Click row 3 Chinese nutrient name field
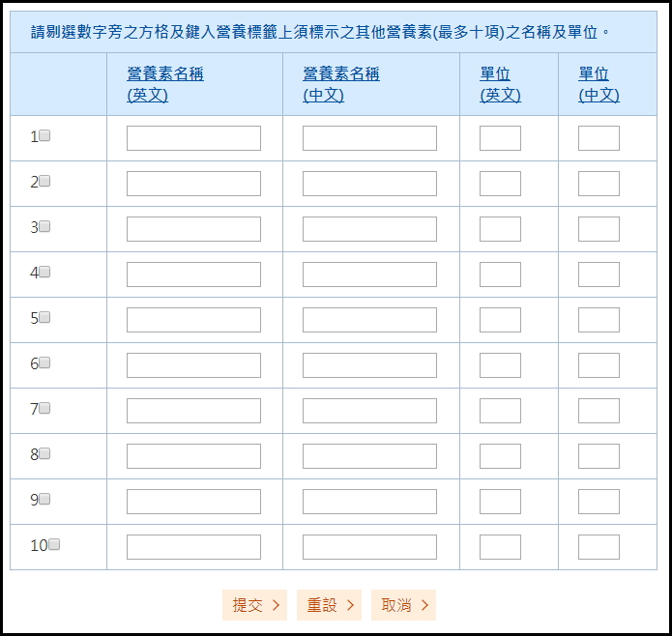 click(369, 229)
